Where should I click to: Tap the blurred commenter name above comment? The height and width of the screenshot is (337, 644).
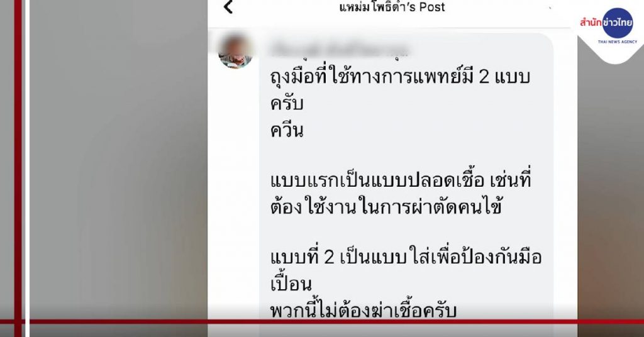pyautogui.click(x=339, y=49)
